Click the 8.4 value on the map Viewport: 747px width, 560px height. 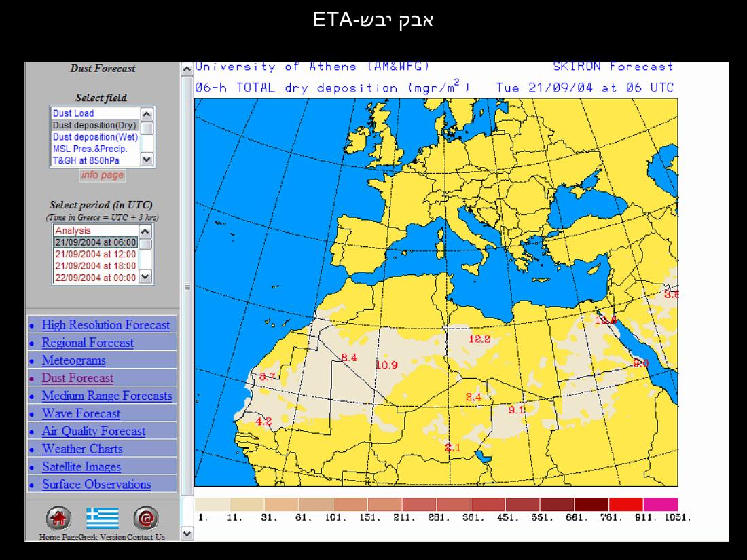click(349, 358)
